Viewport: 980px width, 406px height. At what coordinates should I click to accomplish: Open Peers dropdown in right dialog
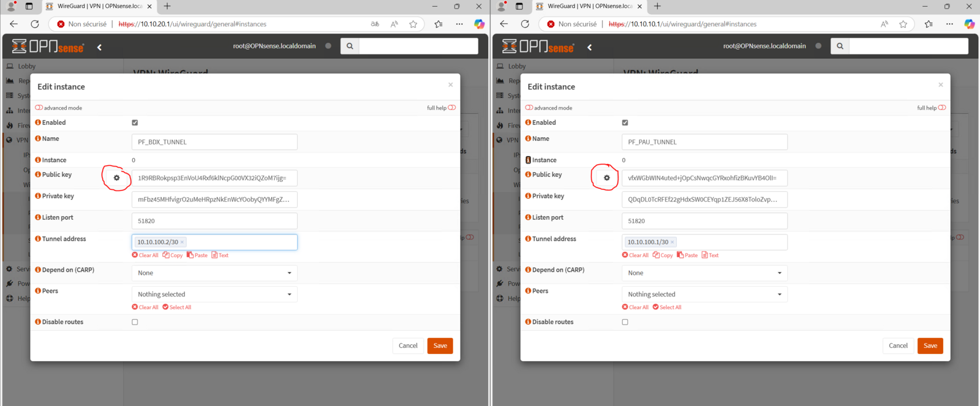point(704,295)
